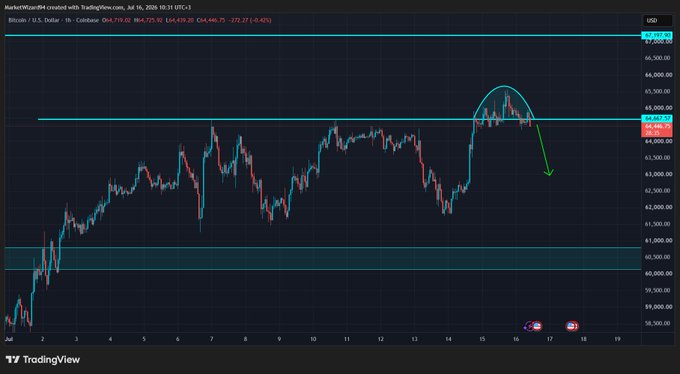Click the US economic event flag near July 17

pyautogui.click(x=571, y=326)
